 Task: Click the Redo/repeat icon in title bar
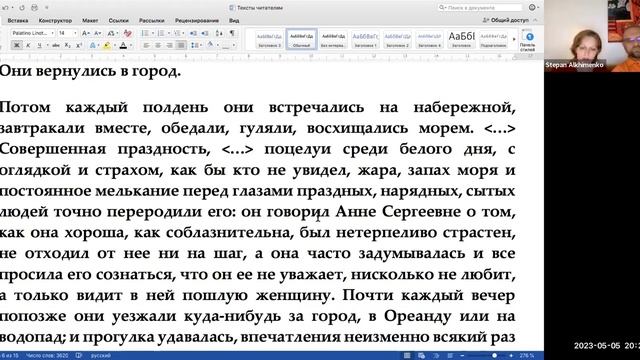click(22, 8)
